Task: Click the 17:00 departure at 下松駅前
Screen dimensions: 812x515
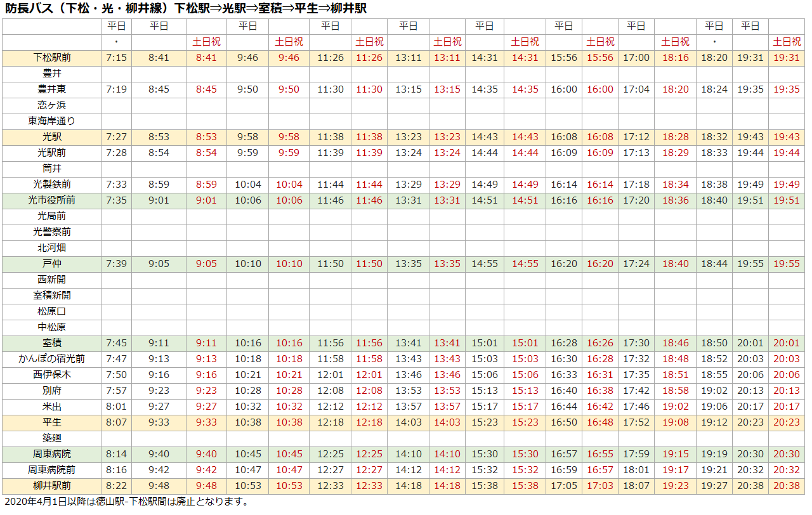Action: (x=636, y=58)
